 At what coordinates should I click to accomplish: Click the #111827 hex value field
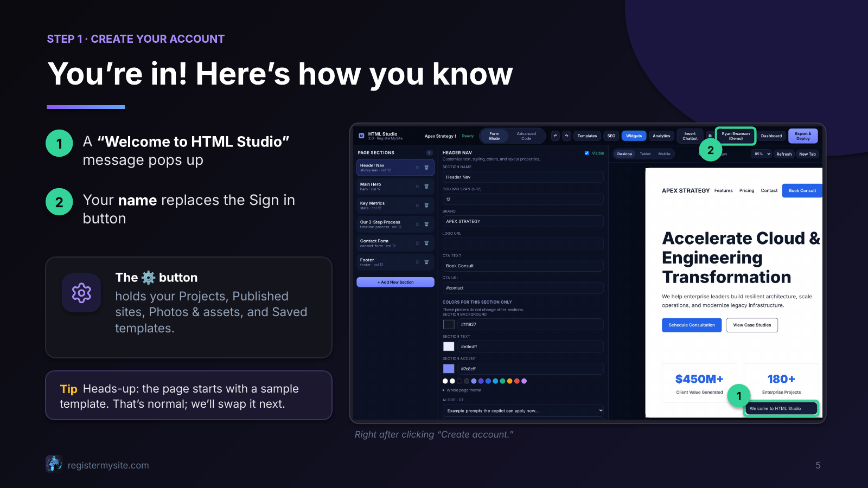point(531,324)
